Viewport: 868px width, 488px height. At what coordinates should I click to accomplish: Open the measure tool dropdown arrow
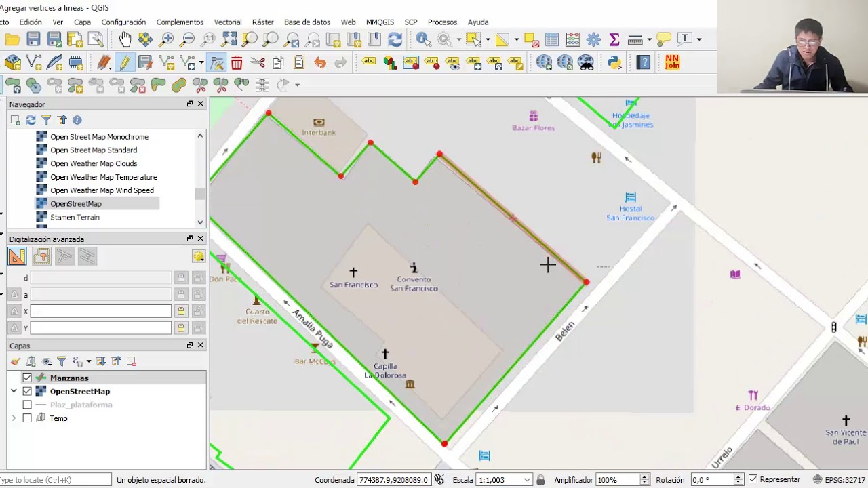649,39
